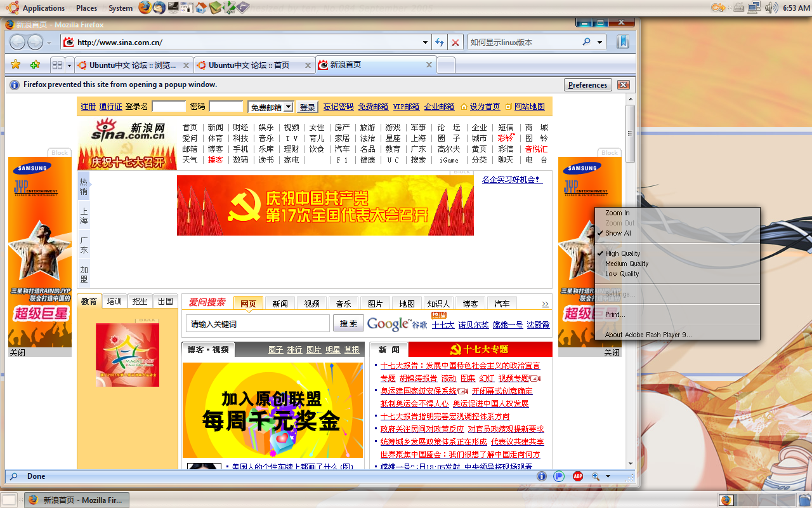This screenshot has height=508, width=812.
Task: Open the System menu
Action: click(121, 8)
